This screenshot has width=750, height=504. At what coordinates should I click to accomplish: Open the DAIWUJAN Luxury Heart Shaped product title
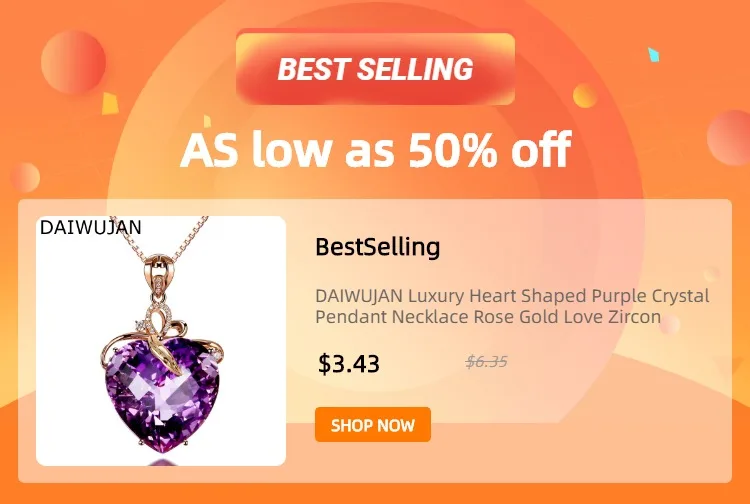[512, 306]
